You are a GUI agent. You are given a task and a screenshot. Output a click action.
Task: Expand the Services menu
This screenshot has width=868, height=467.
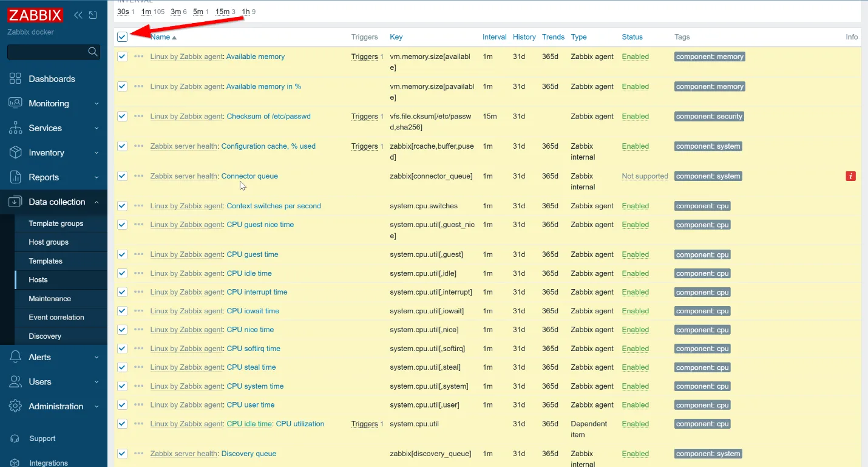pos(53,128)
